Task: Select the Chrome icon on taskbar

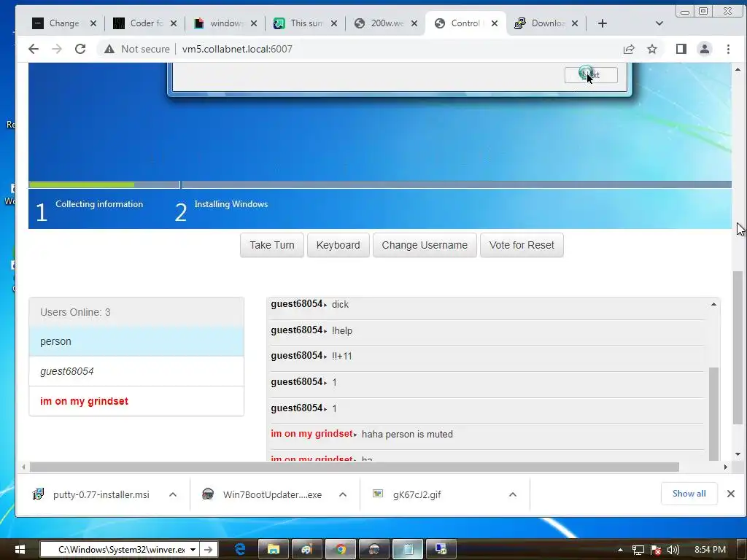Action: point(341,550)
